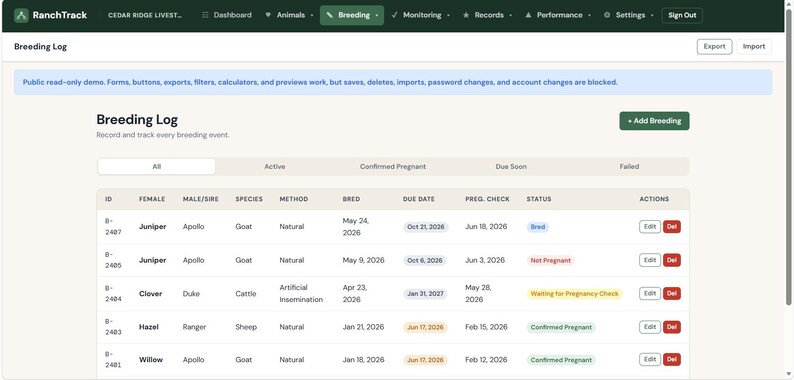
Task: Click the female name Willow
Action: tap(151, 360)
